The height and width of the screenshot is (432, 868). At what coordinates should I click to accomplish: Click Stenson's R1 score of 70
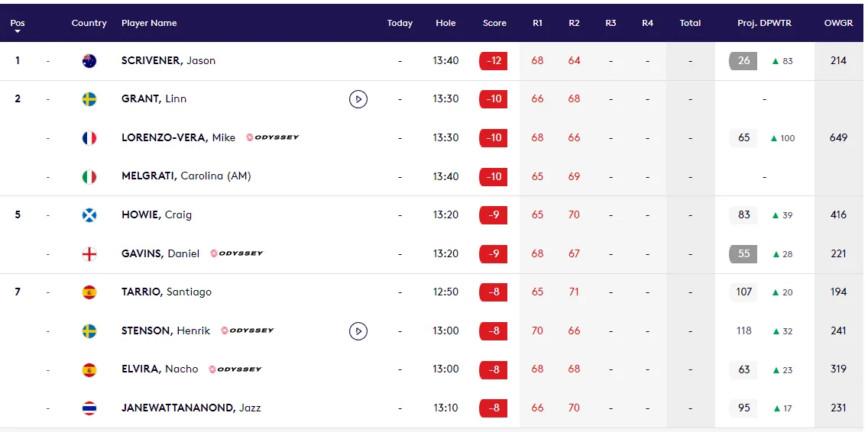(x=537, y=330)
